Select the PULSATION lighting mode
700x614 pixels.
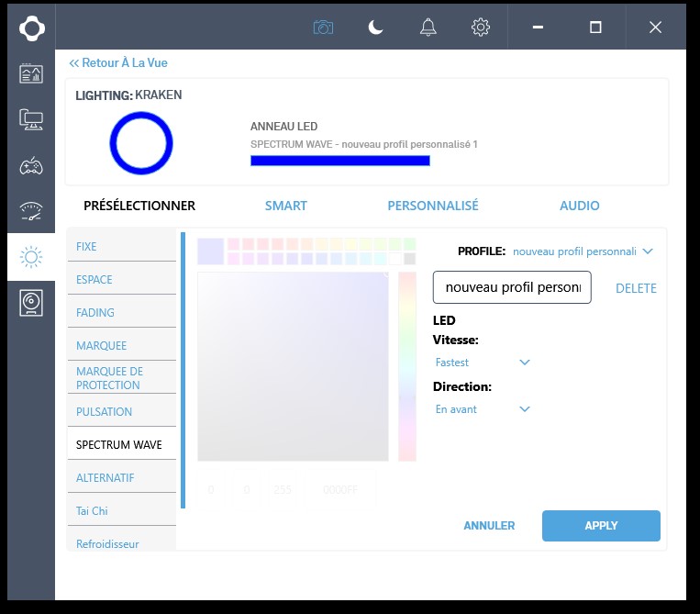(x=122, y=412)
